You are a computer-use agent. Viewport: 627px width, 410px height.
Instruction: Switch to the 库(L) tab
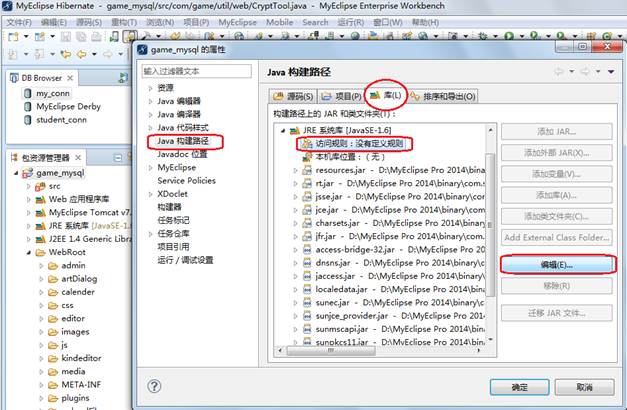click(x=385, y=96)
